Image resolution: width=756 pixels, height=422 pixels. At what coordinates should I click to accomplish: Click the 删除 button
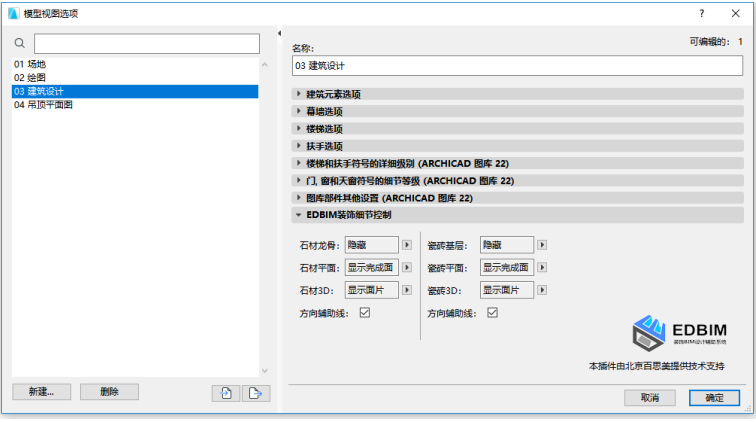109,392
